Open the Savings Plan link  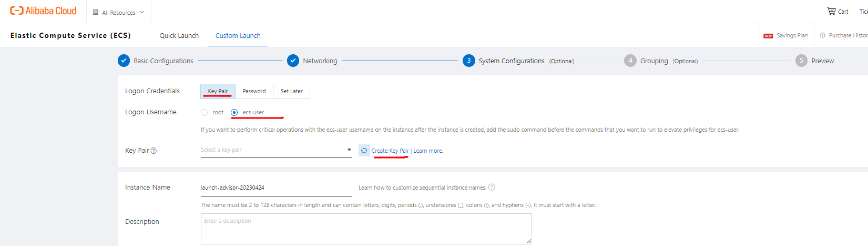pyautogui.click(x=792, y=35)
